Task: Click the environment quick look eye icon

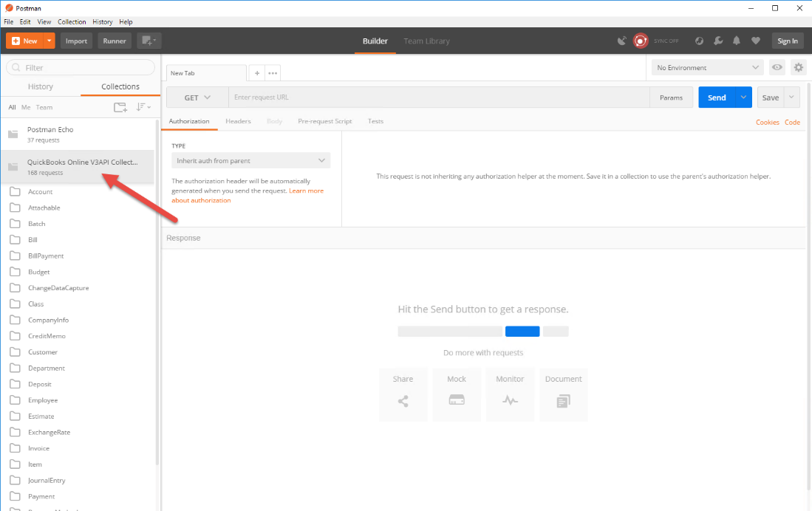Action: point(777,67)
